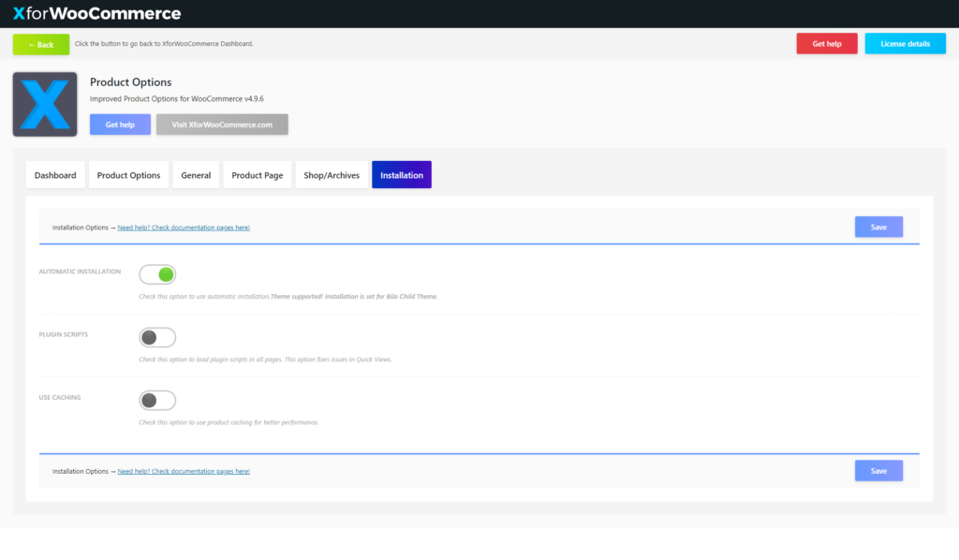The width and height of the screenshot is (959, 560).
Task: Click the 'product caching for better performance' description
Action: pyautogui.click(x=229, y=422)
